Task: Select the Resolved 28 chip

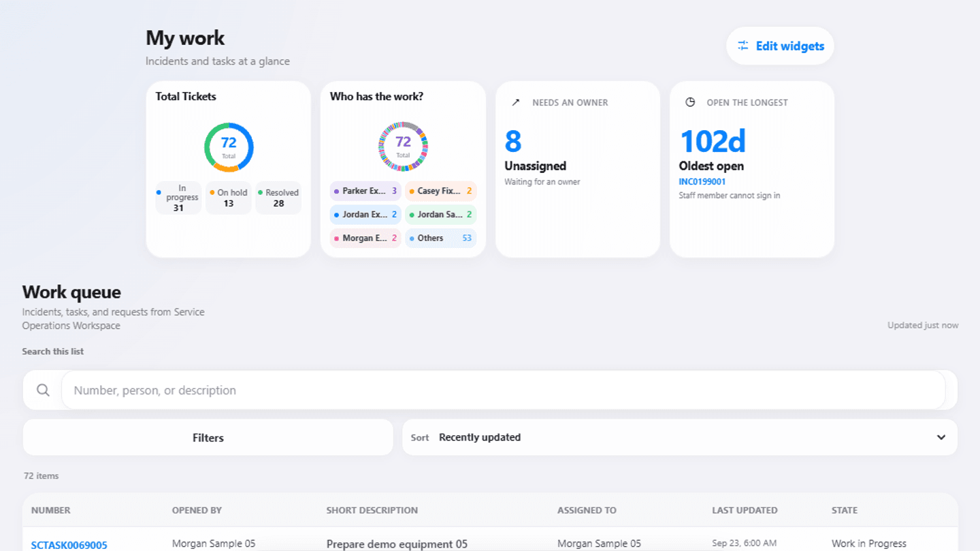Action: pos(278,198)
